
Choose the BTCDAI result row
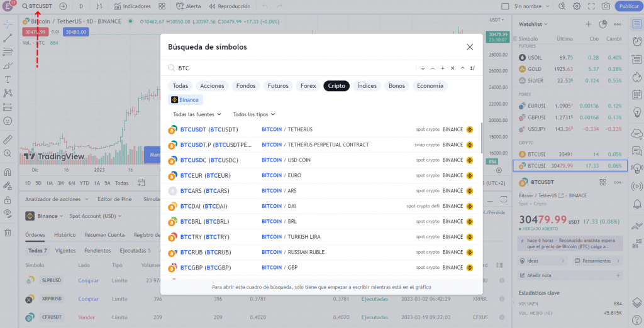pos(321,206)
